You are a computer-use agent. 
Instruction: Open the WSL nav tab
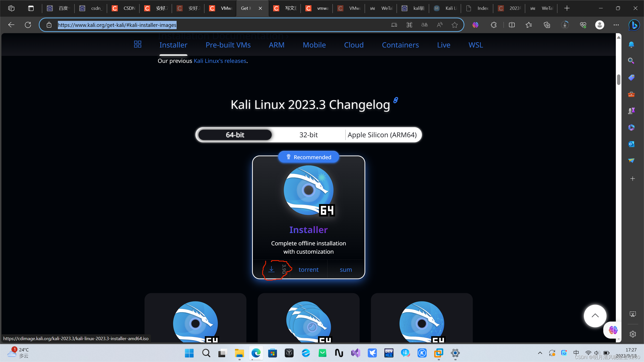476,45
